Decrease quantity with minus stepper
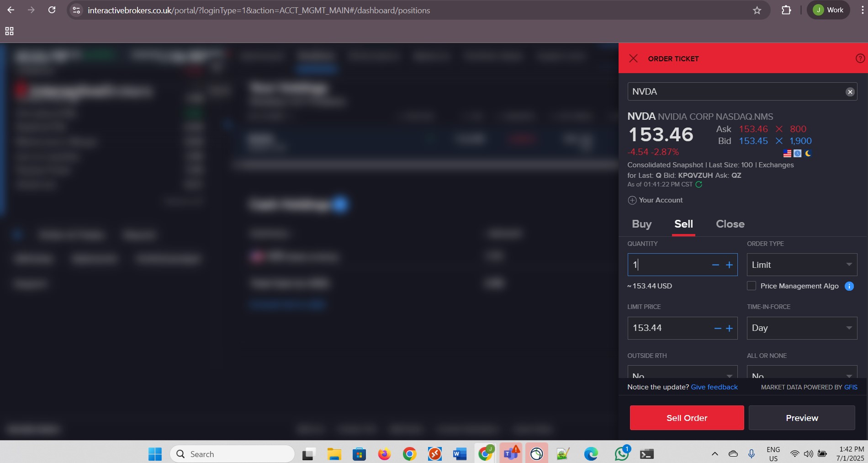868x463 pixels. [x=715, y=265]
